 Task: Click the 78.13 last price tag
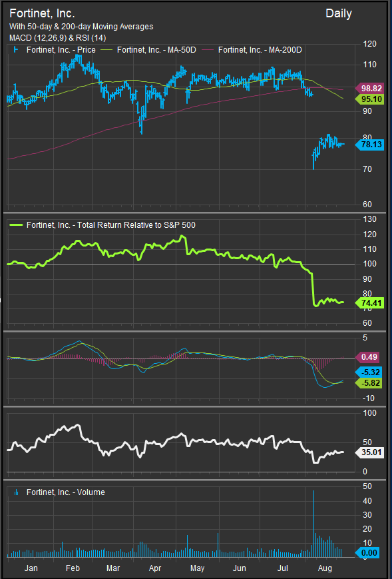pyautogui.click(x=369, y=145)
